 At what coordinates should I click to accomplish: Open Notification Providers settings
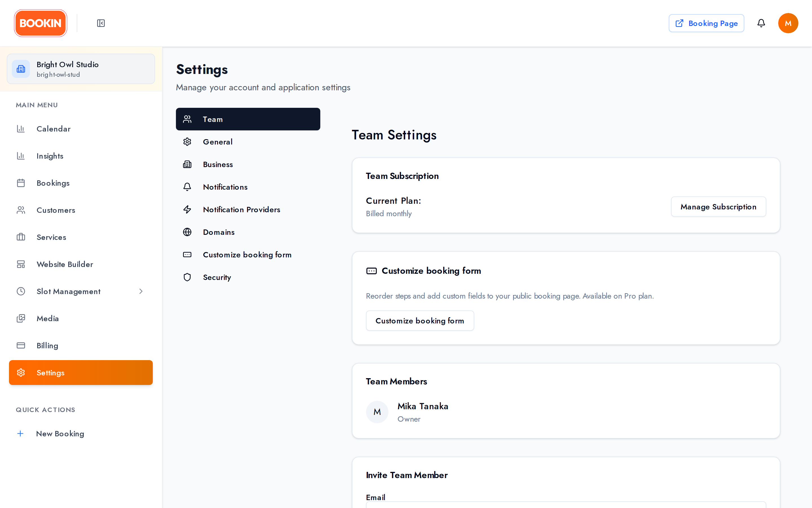click(x=248, y=209)
